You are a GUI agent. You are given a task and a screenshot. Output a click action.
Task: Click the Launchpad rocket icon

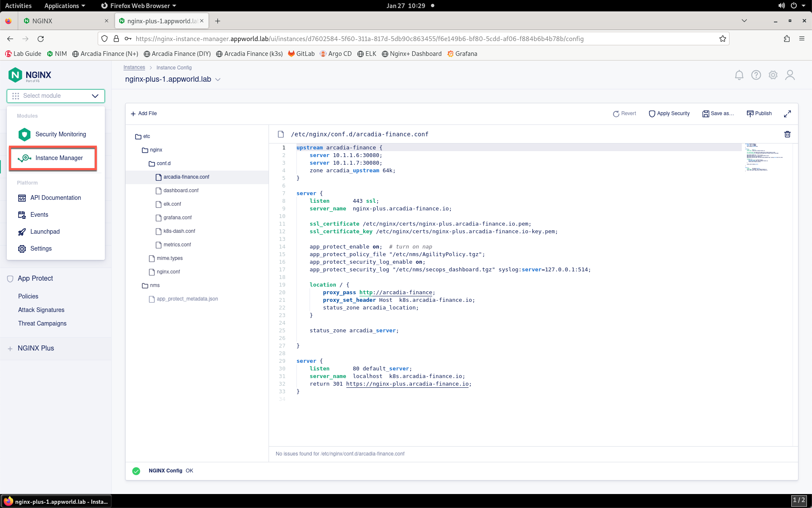click(x=22, y=232)
